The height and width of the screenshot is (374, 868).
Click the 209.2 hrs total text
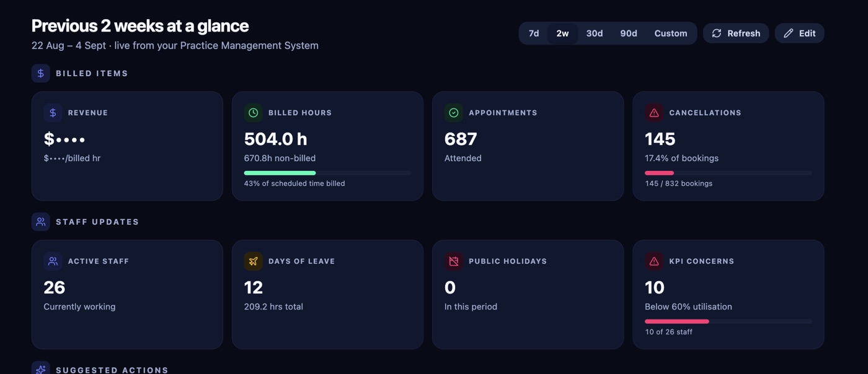pos(273,307)
